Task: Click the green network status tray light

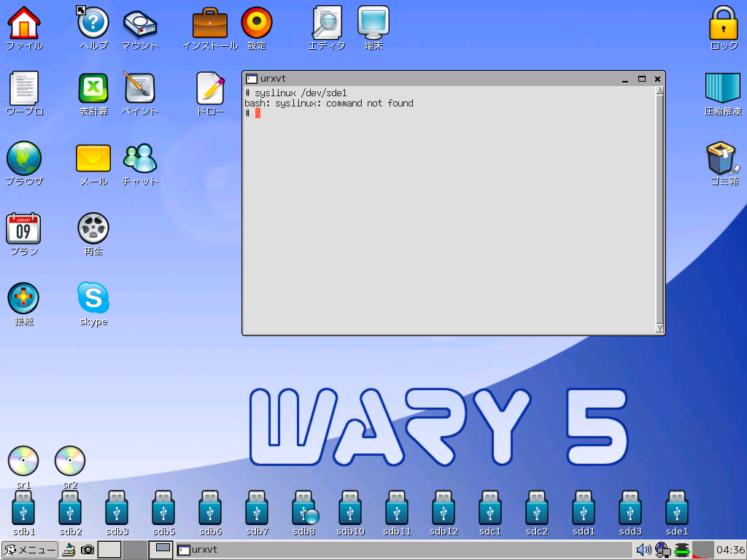Action: click(x=682, y=551)
